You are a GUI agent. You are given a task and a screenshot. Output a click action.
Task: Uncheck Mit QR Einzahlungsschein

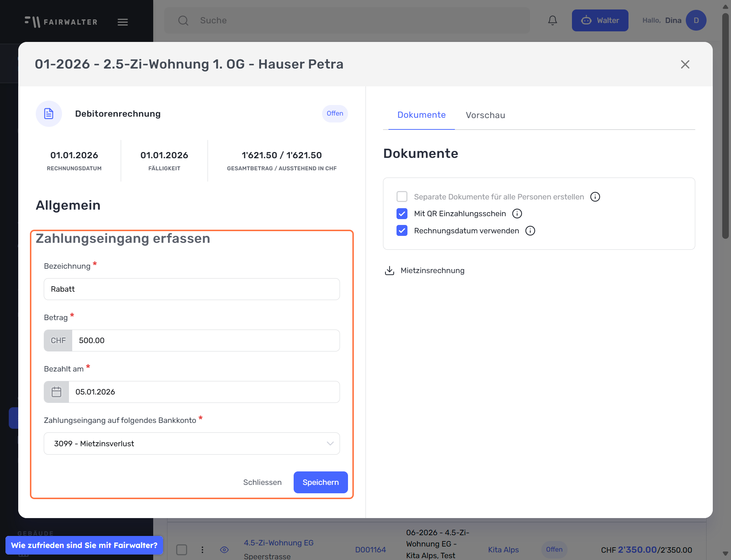[x=402, y=214]
